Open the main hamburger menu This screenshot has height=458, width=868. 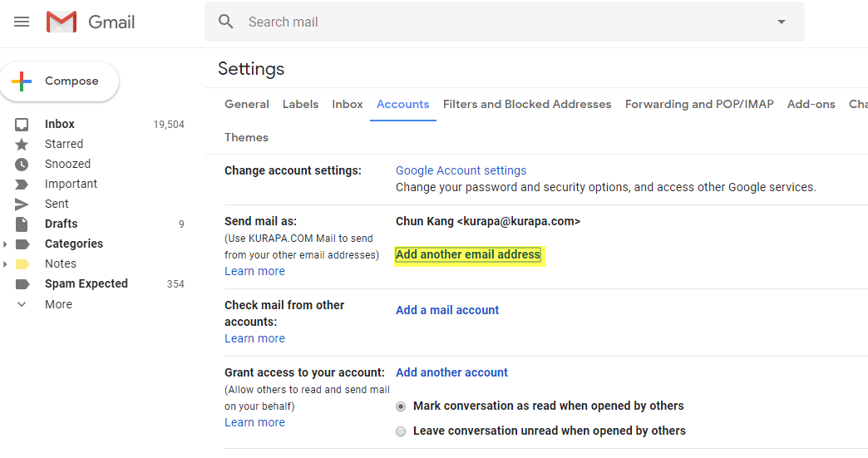pyautogui.click(x=22, y=22)
